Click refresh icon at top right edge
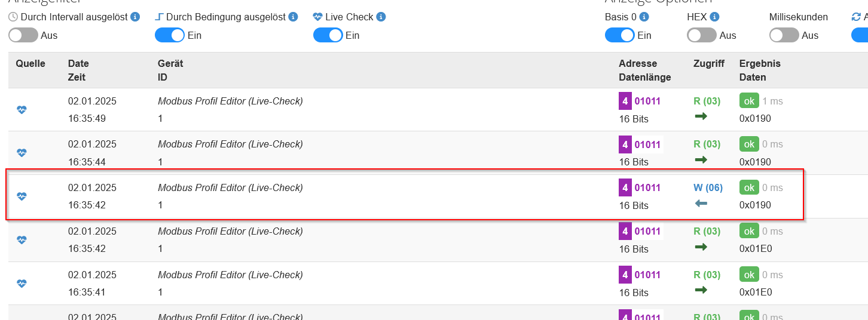Image resolution: width=868 pixels, height=320 pixels. point(856,17)
